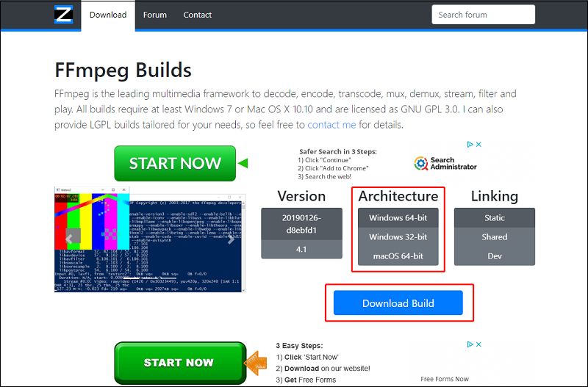Select Dev linking
Image resolution: width=588 pixels, height=387 pixels.
(494, 256)
